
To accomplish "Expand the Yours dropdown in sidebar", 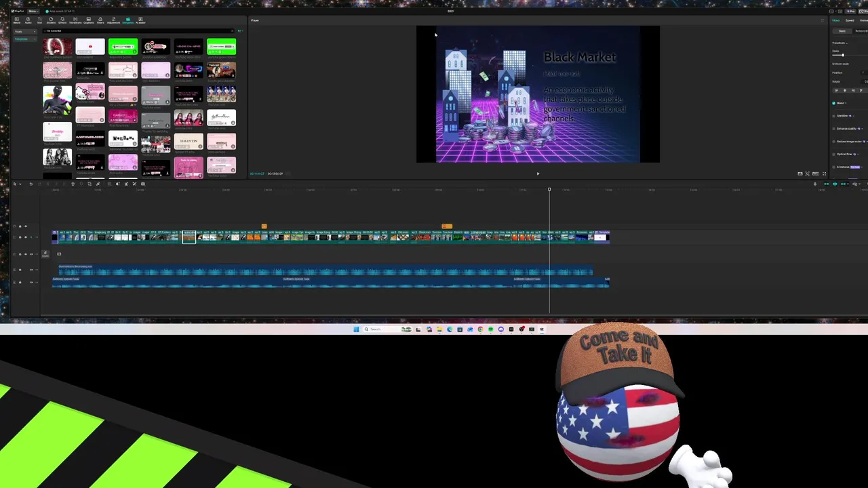I will pyautogui.click(x=25, y=31).
